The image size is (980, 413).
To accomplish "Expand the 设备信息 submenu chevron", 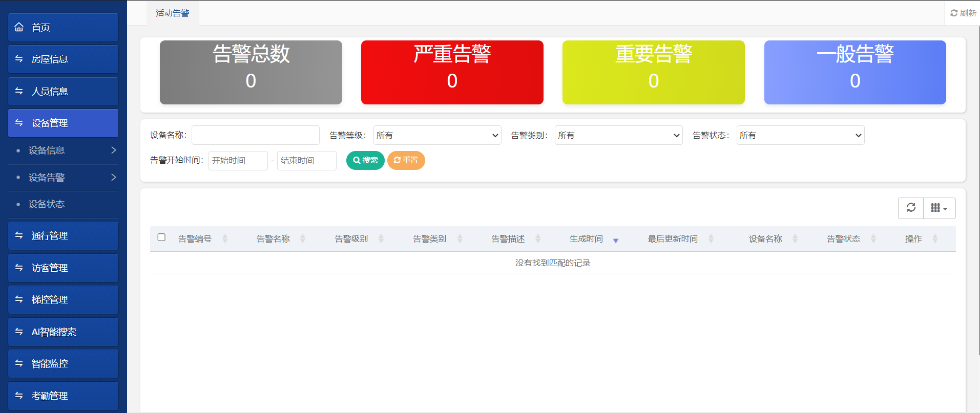I will click(x=114, y=150).
